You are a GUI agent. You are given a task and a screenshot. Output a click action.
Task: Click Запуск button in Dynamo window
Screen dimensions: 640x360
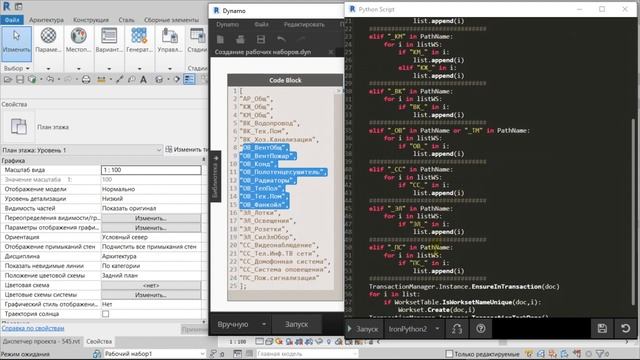coord(296,324)
